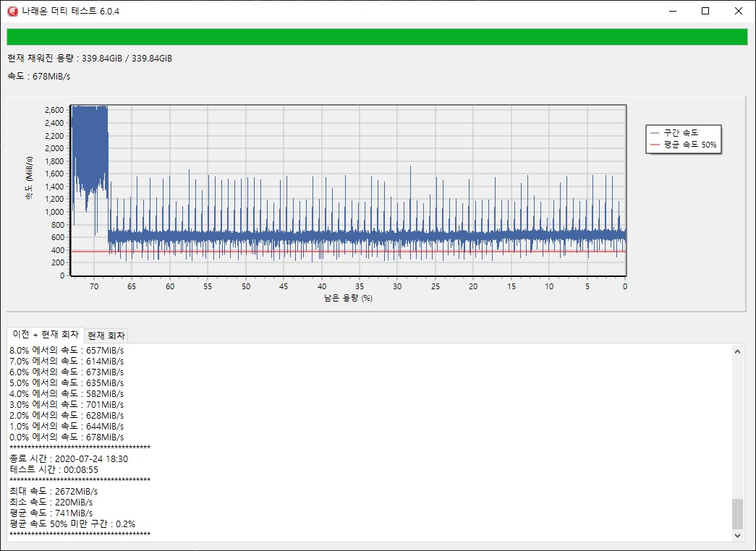Select log line '0.0% 에서의 속도 : 678MiB/s'
Screen dimensions: 756x551
click(x=67, y=437)
